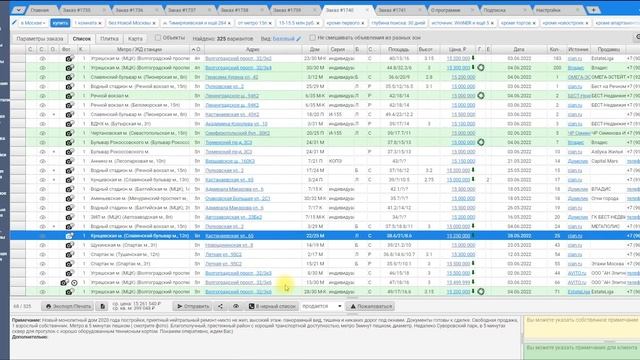Click the Отправить button
Viewport: 640px width, 360px height.
pos(193,306)
